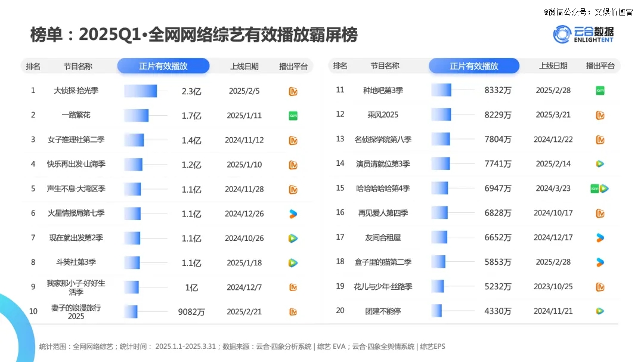Click the Mango TV icon for 大侦探·拾光季
Screen dimensions: 644x362
coord(293,91)
